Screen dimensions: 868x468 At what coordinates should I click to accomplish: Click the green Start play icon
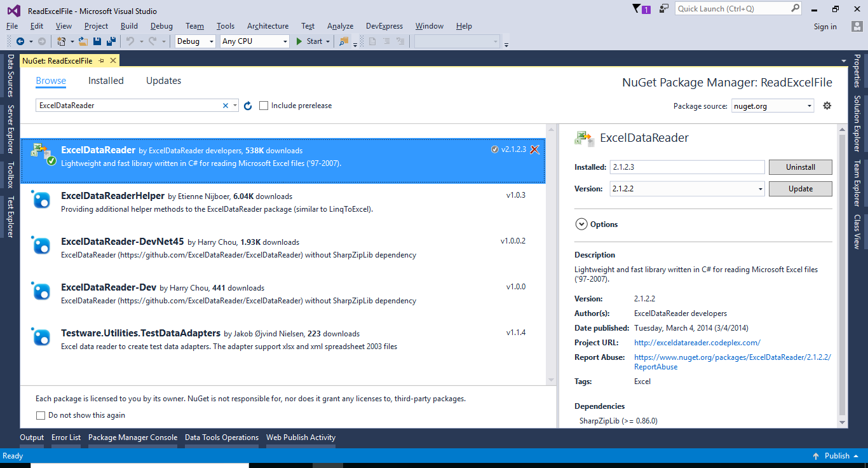tap(299, 41)
